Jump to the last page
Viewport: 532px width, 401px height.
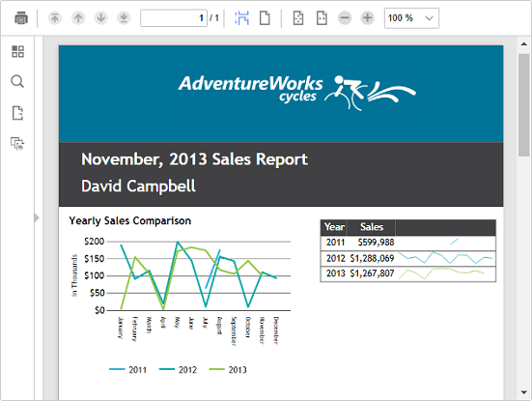pos(124,18)
